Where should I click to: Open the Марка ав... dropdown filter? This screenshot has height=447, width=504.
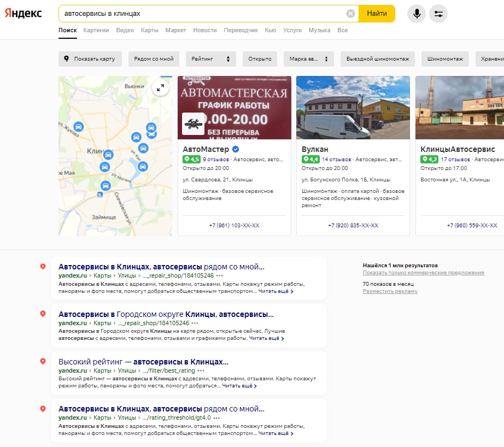pos(308,59)
